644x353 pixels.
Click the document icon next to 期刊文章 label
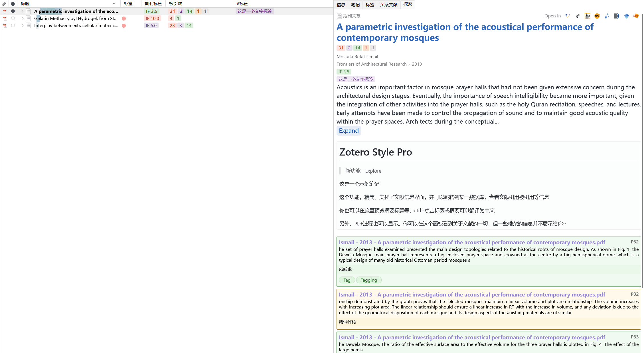(x=340, y=16)
